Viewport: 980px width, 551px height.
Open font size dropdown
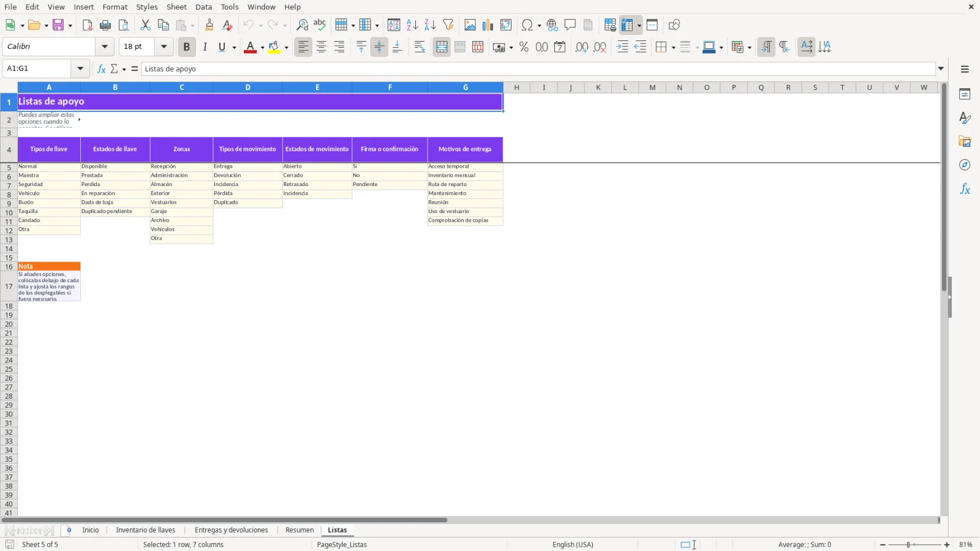[x=164, y=47]
